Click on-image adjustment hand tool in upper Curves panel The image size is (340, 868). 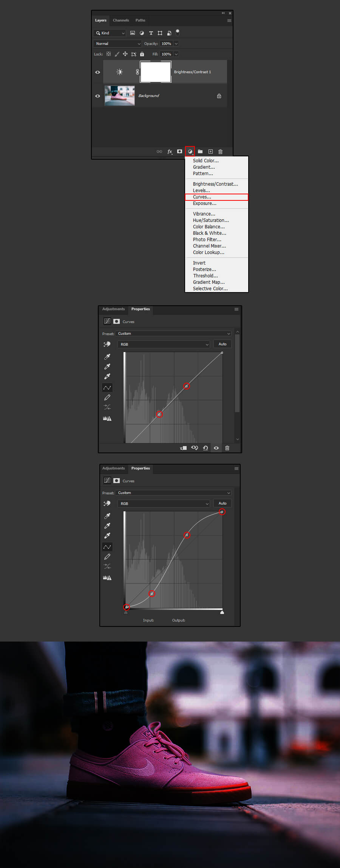pos(107,344)
